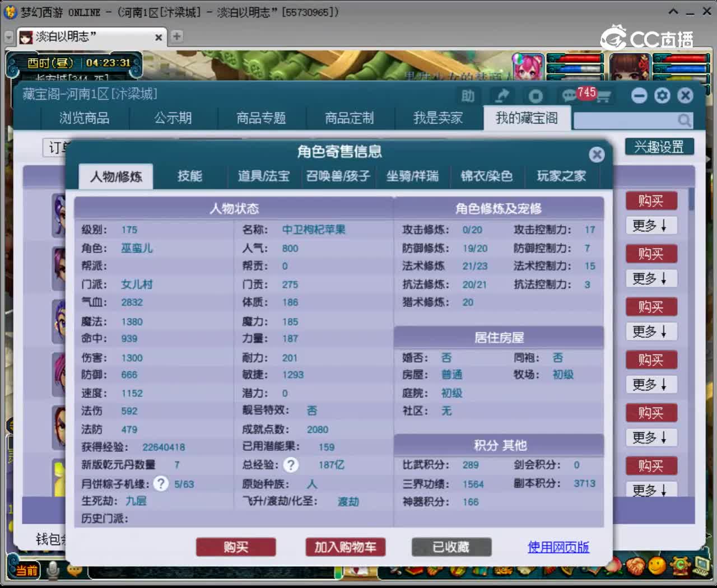Close the 淡白以明志 client tab
717x588 pixels.
pos(159,37)
